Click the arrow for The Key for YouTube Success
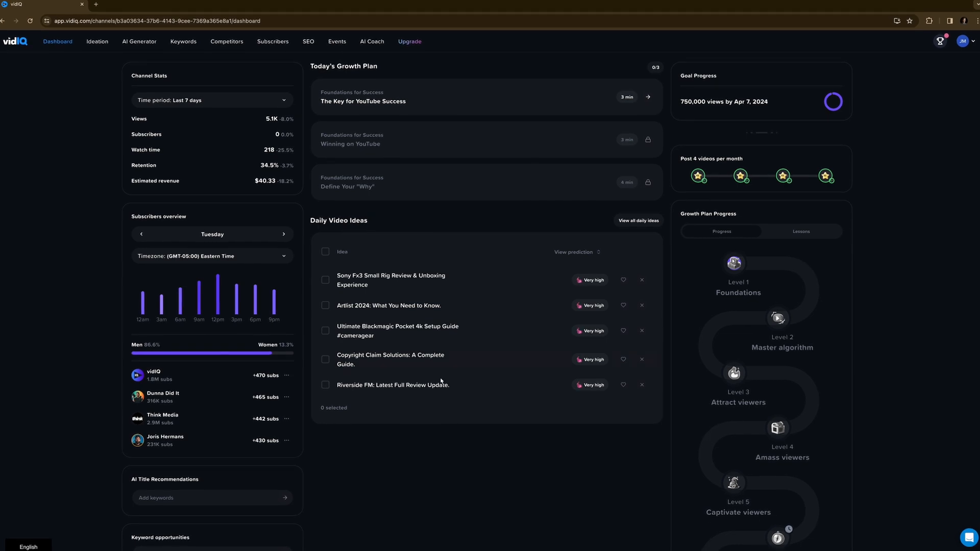This screenshot has height=551, width=980. 648,97
